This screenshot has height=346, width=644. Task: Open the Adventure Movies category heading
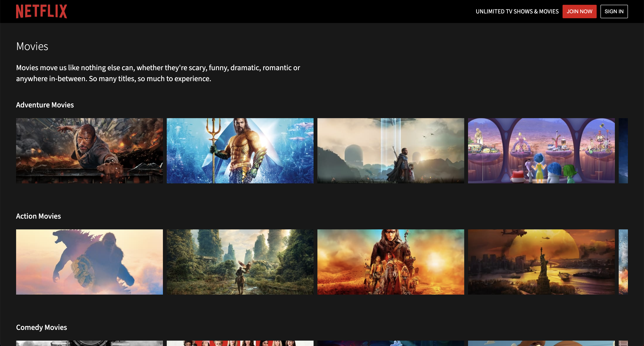[x=45, y=105]
